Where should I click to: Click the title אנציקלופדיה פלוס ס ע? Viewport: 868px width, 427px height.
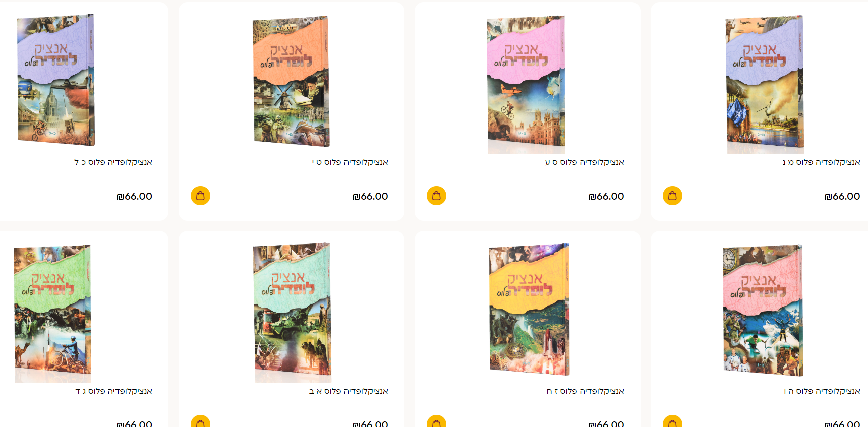point(585,162)
